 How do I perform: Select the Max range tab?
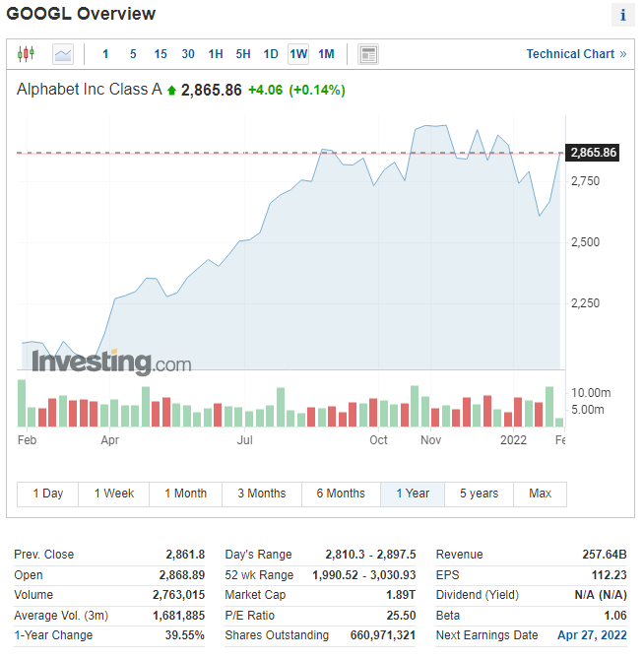(540, 494)
